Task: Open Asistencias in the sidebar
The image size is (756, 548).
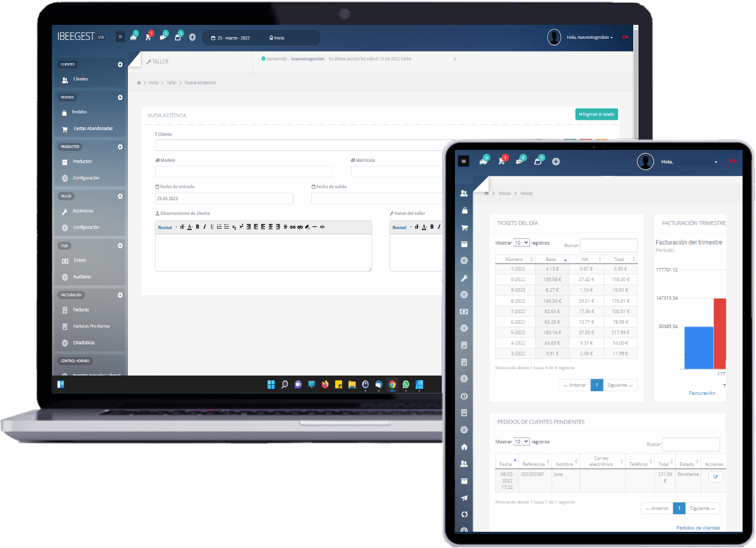Action: tap(83, 211)
